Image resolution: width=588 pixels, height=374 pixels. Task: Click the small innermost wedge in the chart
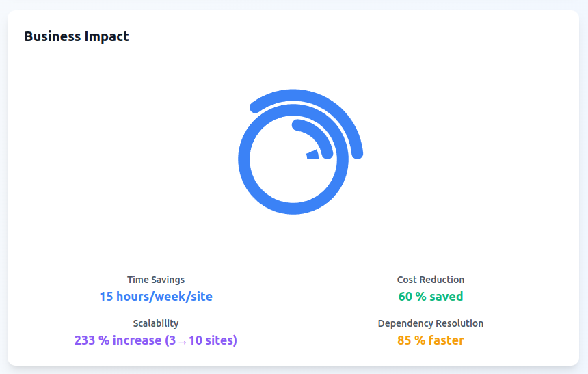313,155
